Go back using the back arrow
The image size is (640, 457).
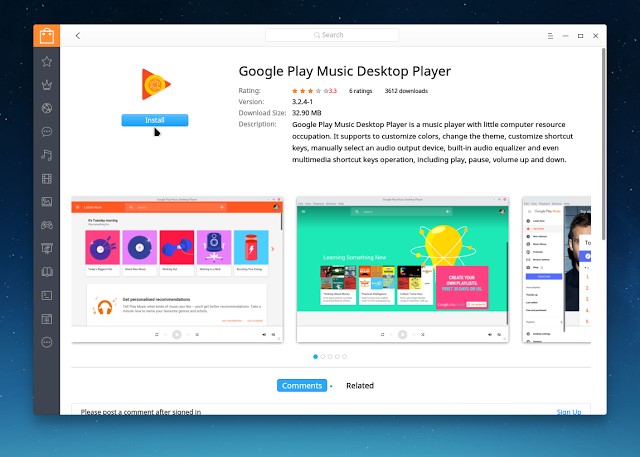pyautogui.click(x=78, y=35)
